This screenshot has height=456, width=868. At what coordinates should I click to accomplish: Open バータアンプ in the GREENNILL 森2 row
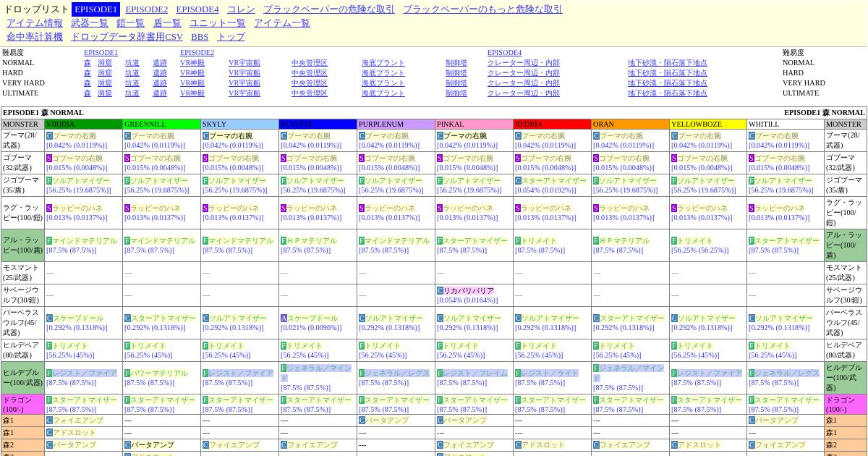153,445
